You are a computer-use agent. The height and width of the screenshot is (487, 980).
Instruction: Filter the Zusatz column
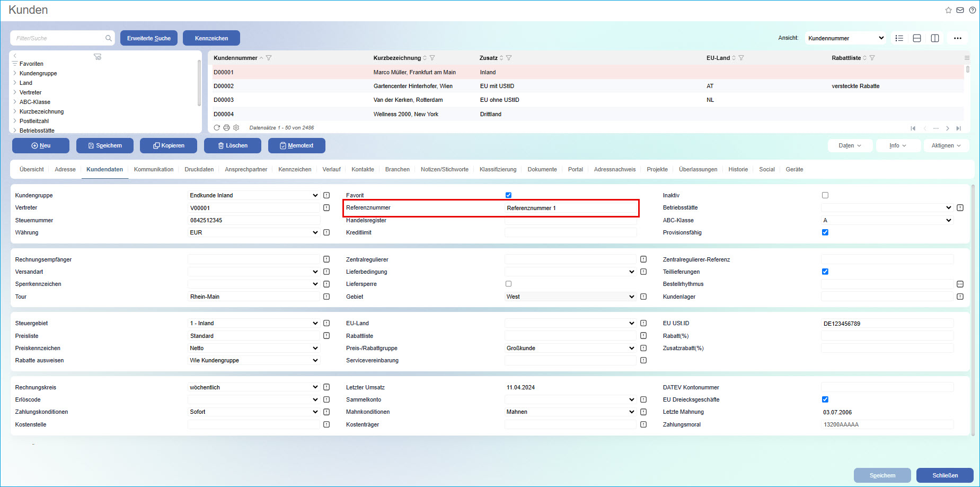tap(509, 58)
